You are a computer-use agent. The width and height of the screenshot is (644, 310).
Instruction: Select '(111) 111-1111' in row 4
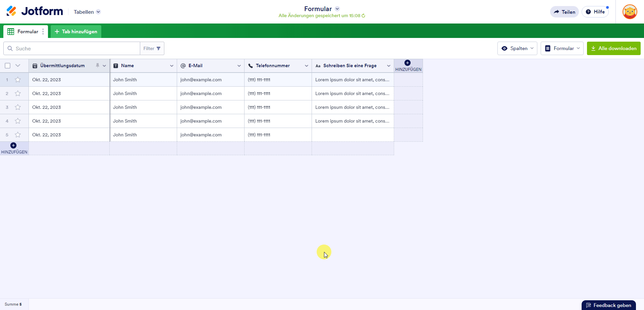pyautogui.click(x=278, y=121)
